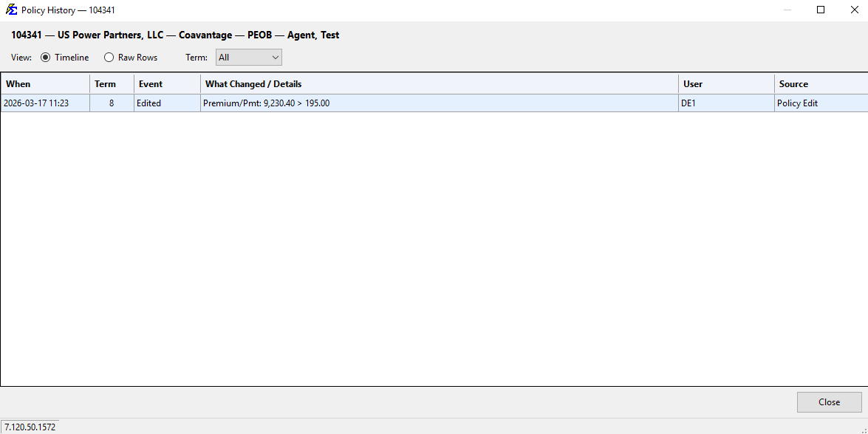This screenshot has height=434, width=868.
Task: Select the 2026-03-17 11:23 date cell
Action: tap(45, 103)
